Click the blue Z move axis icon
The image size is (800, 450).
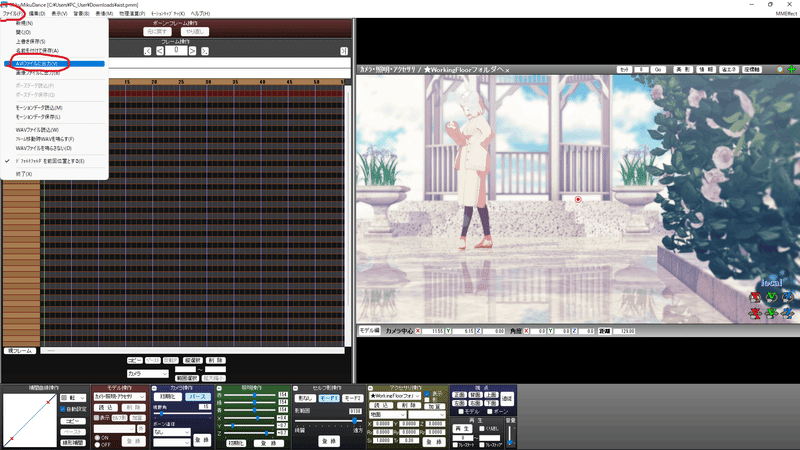click(788, 313)
